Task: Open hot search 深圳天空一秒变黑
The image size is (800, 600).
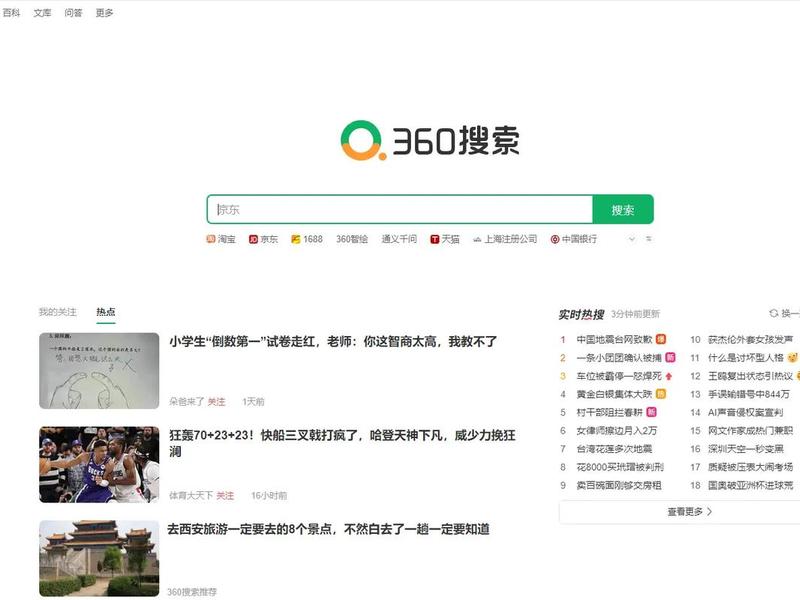Action: (745, 449)
